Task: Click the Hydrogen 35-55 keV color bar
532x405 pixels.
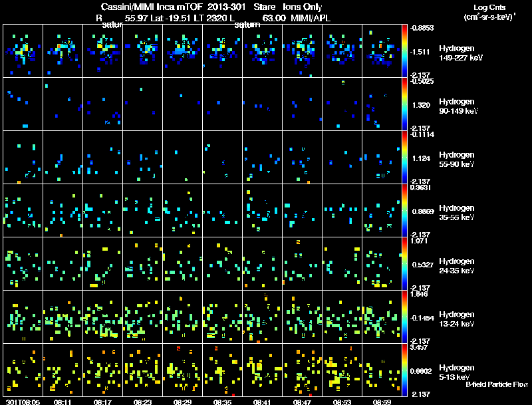Action: [x=404, y=211]
